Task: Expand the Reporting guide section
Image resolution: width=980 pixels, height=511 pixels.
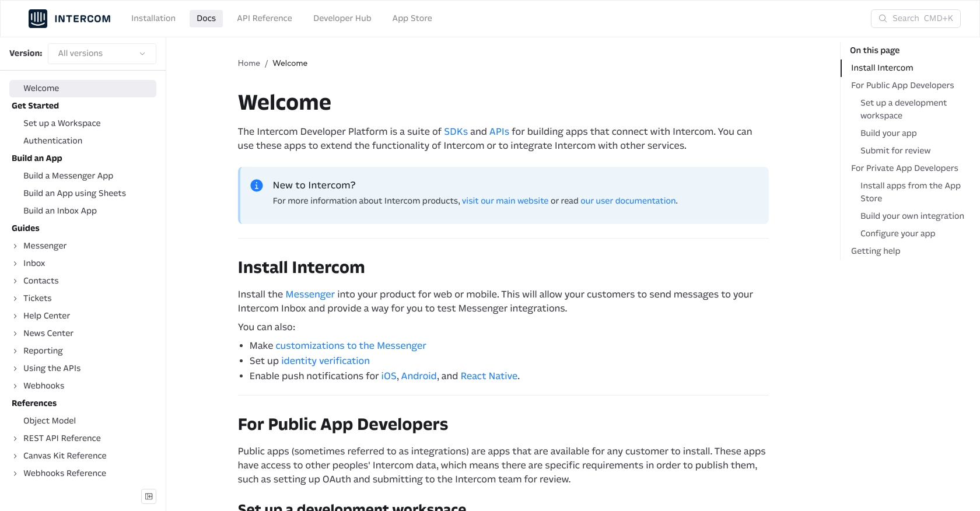Action: [15, 351]
